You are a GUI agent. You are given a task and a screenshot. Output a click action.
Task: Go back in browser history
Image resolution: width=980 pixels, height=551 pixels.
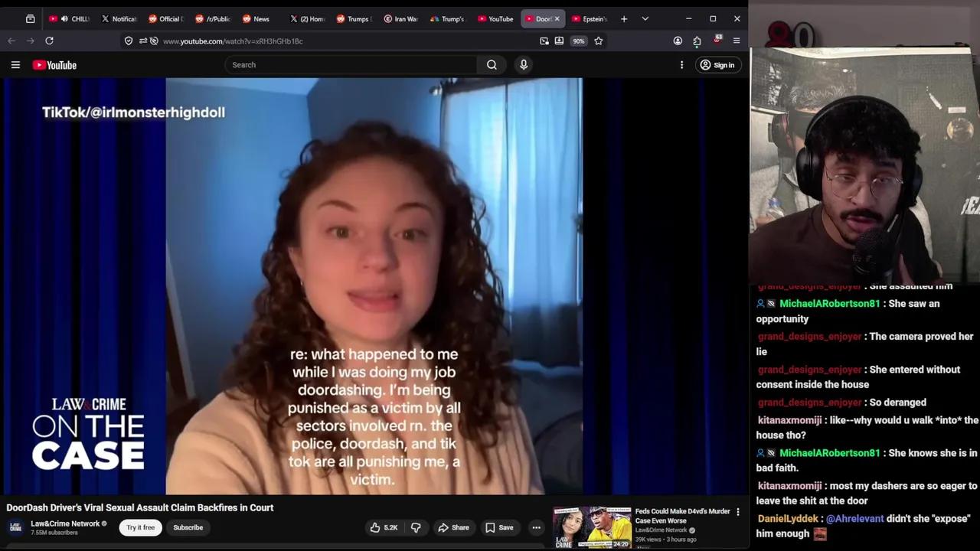[11, 41]
